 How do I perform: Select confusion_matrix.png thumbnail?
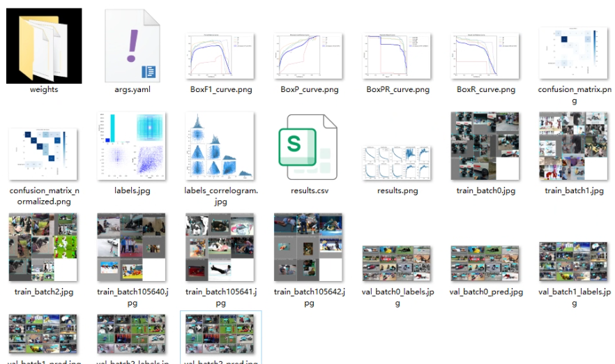[x=573, y=53]
